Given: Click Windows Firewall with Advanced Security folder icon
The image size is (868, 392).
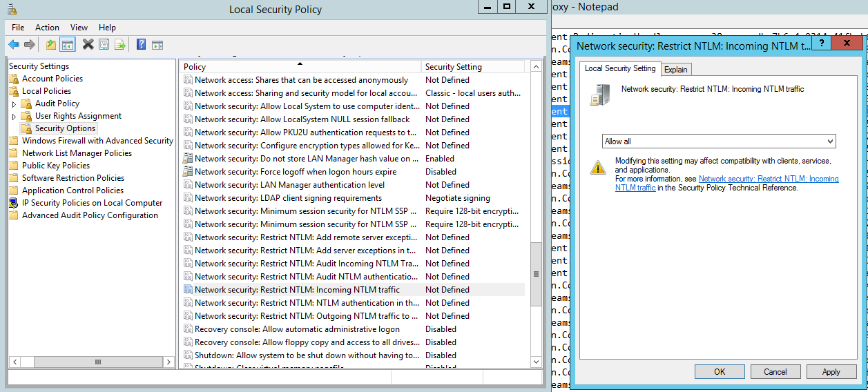Looking at the screenshot, I should [x=15, y=141].
